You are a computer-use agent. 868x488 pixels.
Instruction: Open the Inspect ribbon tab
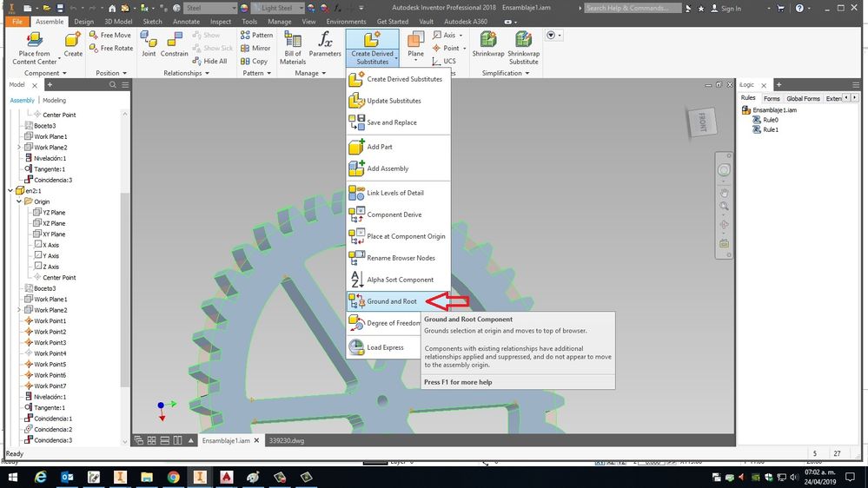(x=221, y=22)
